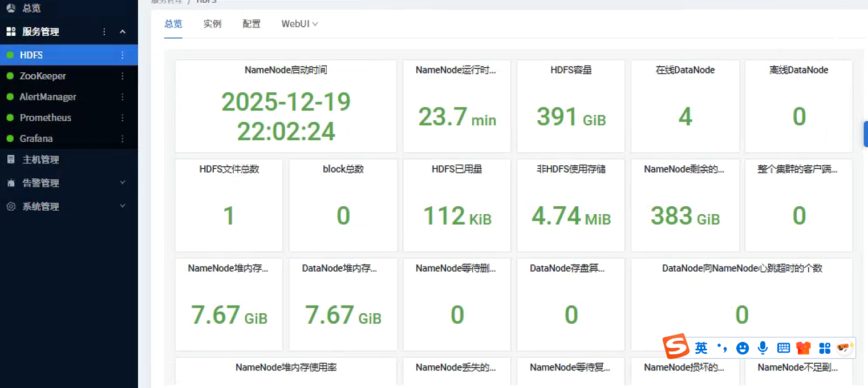868x388 pixels.
Task: Open the soft keyboard icon in IME bar
Action: pyautogui.click(x=784, y=348)
